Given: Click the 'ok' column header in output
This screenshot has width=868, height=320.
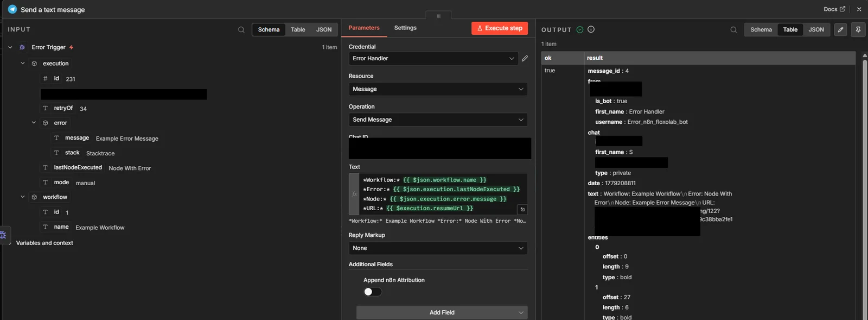Looking at the screenshot, I should pyautogui.click(x=562, y=58).
